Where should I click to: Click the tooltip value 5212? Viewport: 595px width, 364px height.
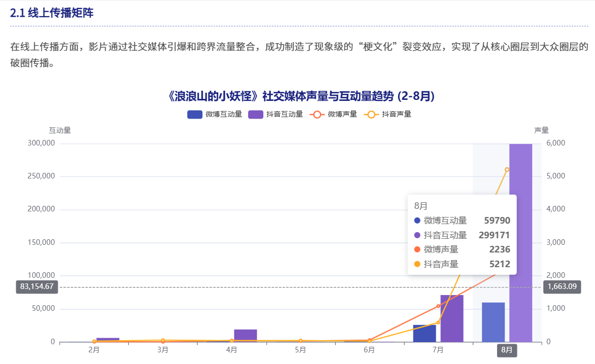tap(500, 264)
